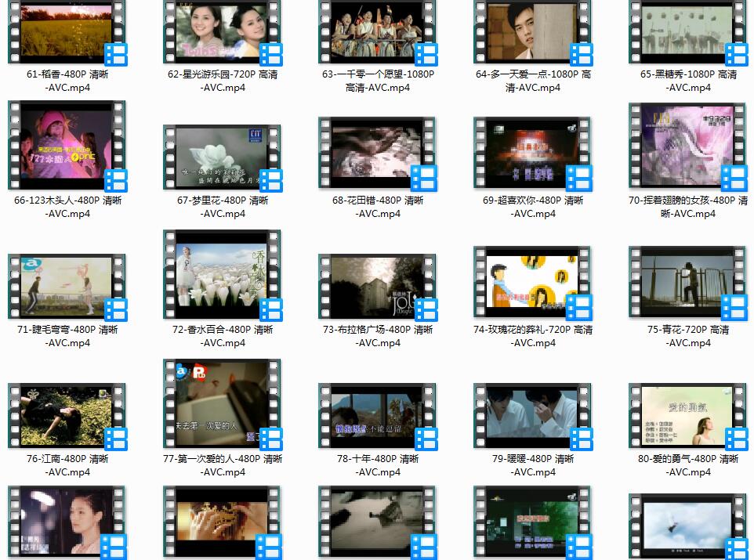Select the file name "71-睫毛弯弯-480P 清晰-AVC.mp4"
This screenshot has height=560, width=754.
[x=67, y=336]
